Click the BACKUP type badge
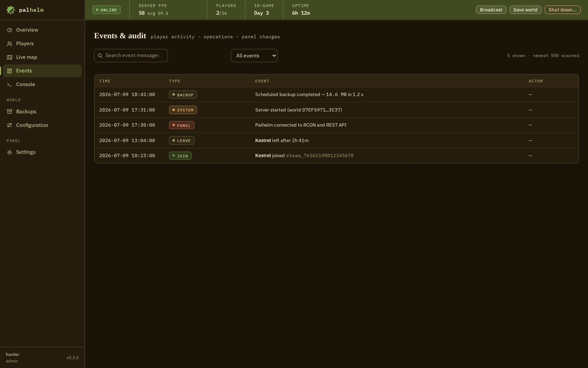 pos(183,95)
